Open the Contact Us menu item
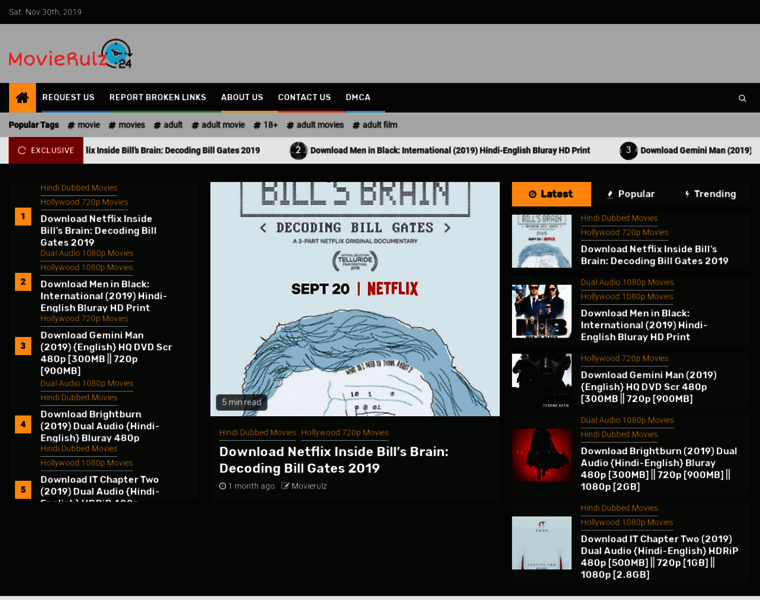Screen dimensions: 760x600 pyautogui.click(x=304, y=97)
